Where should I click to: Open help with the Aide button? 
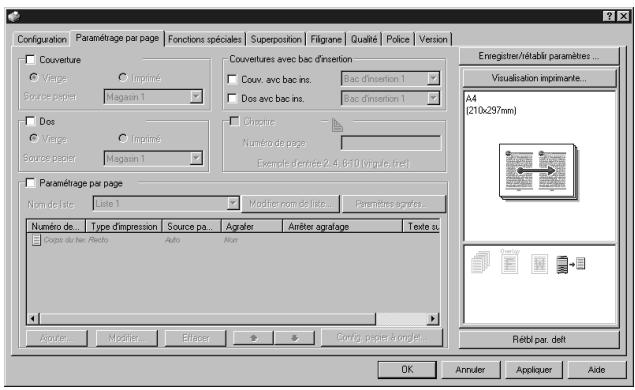(597, 369)
